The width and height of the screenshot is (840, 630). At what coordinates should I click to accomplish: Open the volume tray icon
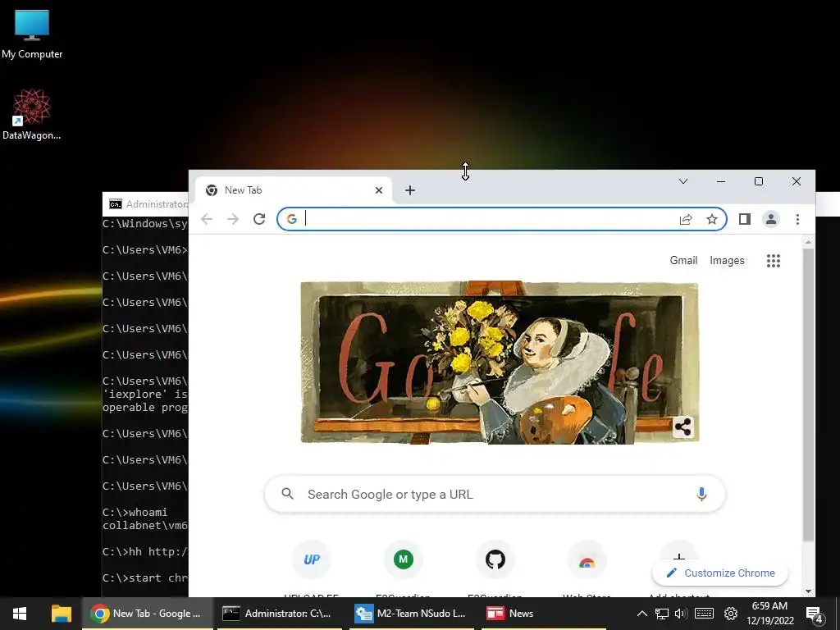(681, 614)
